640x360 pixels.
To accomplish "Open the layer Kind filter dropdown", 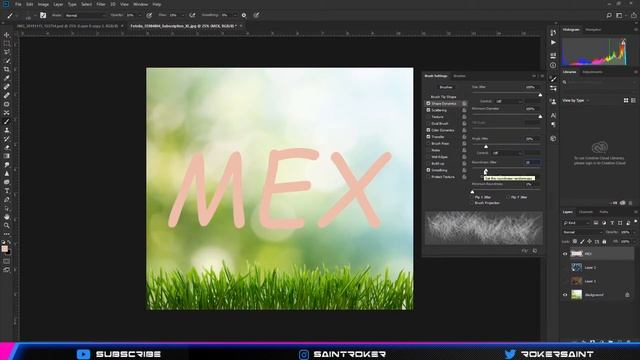I will (x=576, y=223).
